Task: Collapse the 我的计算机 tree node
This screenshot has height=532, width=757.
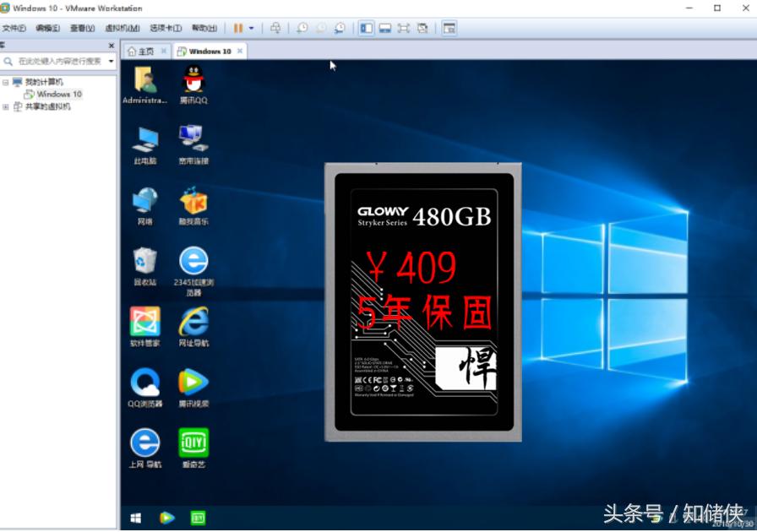Action: pyautogui.click(x=5, y=82)
